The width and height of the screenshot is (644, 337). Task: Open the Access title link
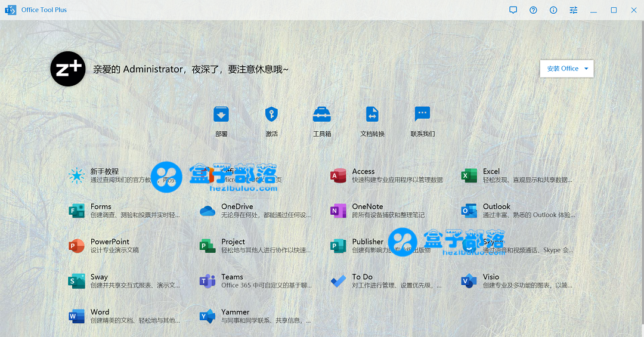pyautogui.click(x=364, y=171)
